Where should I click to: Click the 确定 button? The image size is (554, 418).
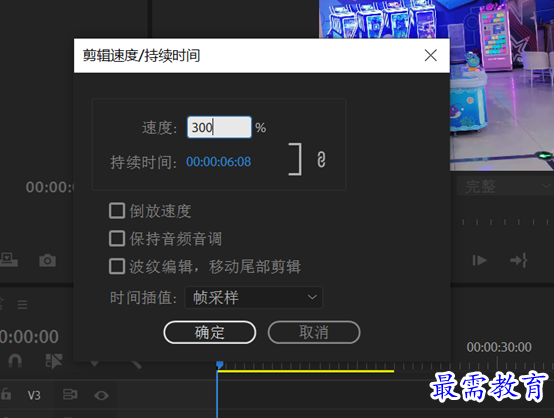tap(210, 332)
